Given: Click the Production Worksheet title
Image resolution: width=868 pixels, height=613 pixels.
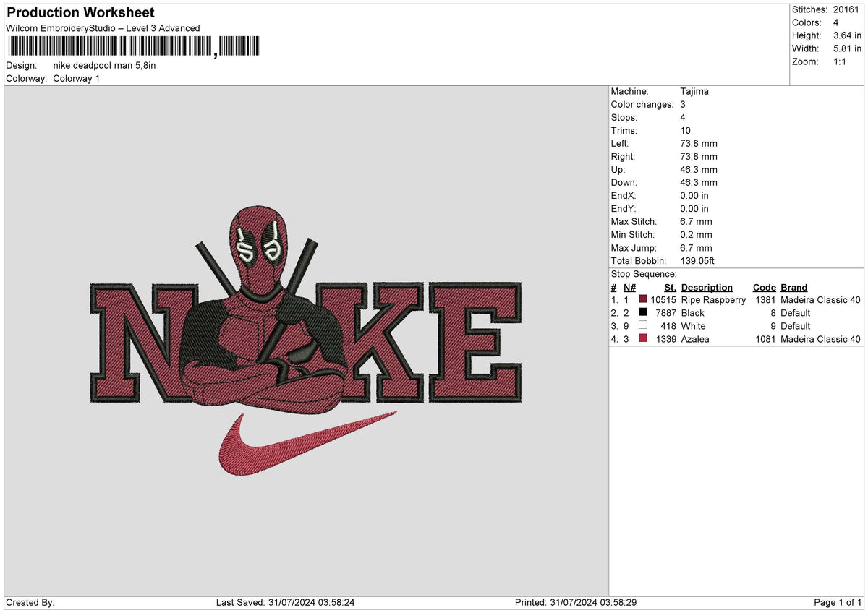Looking at the screenshot, I should (x=80, y=12).
